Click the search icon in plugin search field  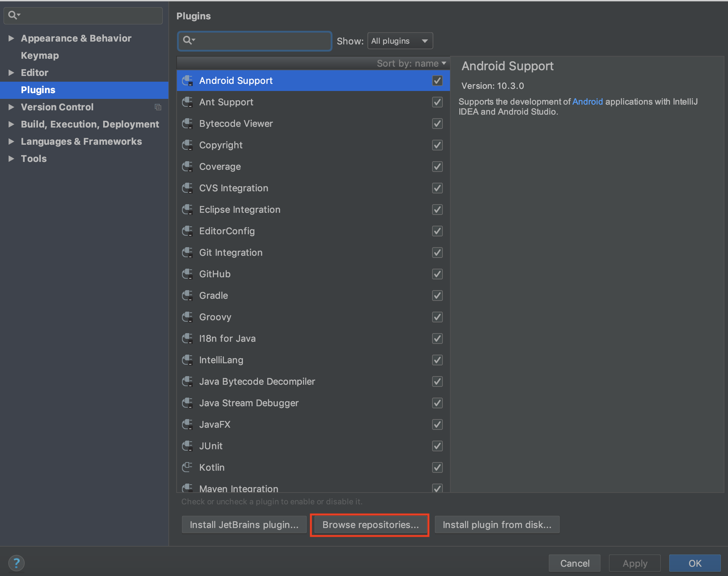(x=188, y=40)
